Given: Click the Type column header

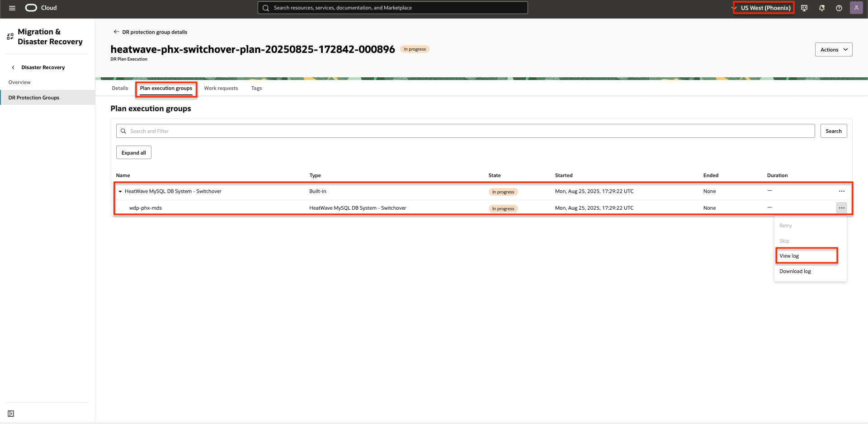Looking at the screenshot, I should click(315, 175).
